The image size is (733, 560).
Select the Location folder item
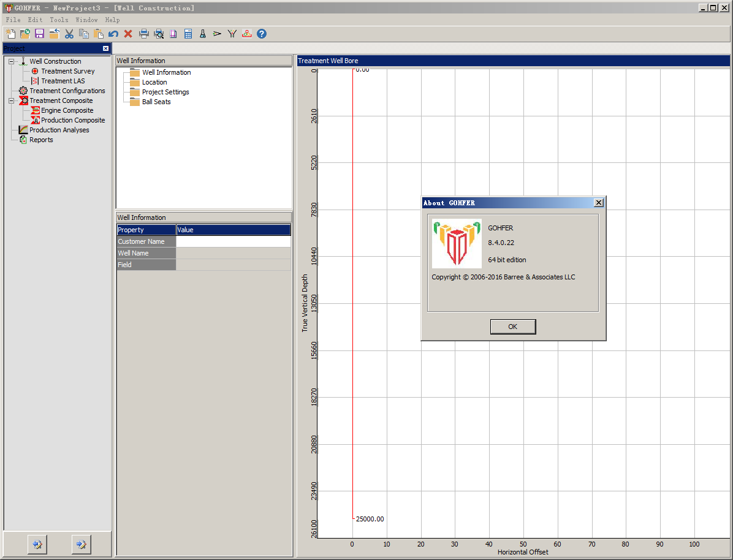(154, 82)
